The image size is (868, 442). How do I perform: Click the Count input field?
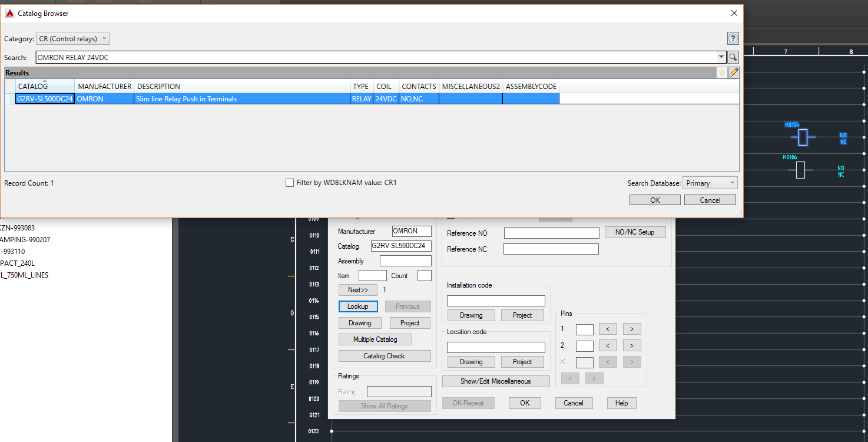pyautogui.click(x=425, y=276)
